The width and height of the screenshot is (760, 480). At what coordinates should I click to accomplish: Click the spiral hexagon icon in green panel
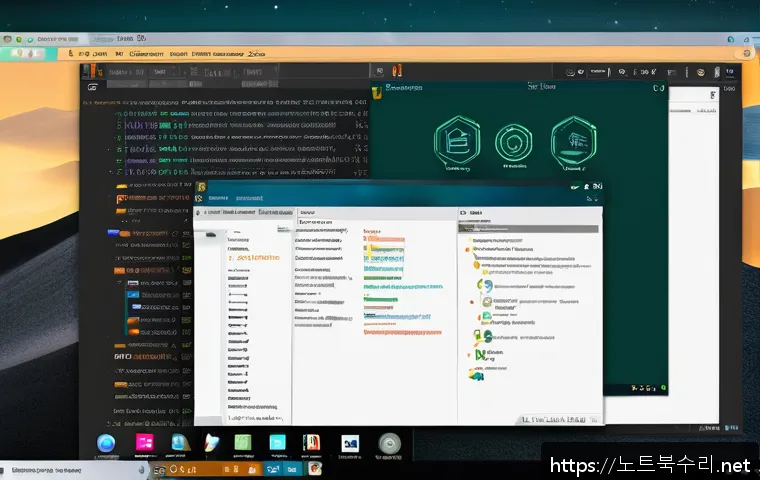pyautogui.click(x=514, y=141)
